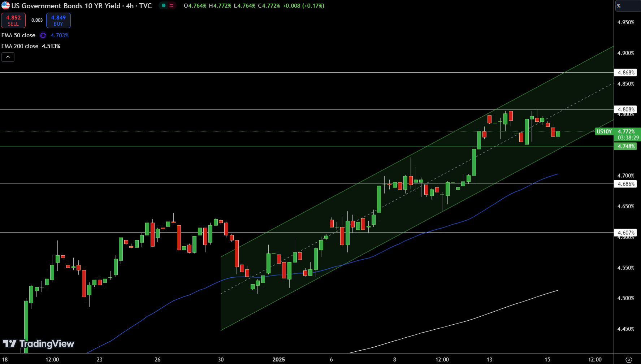This screenshot has height=364, width=641.
Task: Click the +0.008 (+0.17%) change value
Action: tap(303, 6)
